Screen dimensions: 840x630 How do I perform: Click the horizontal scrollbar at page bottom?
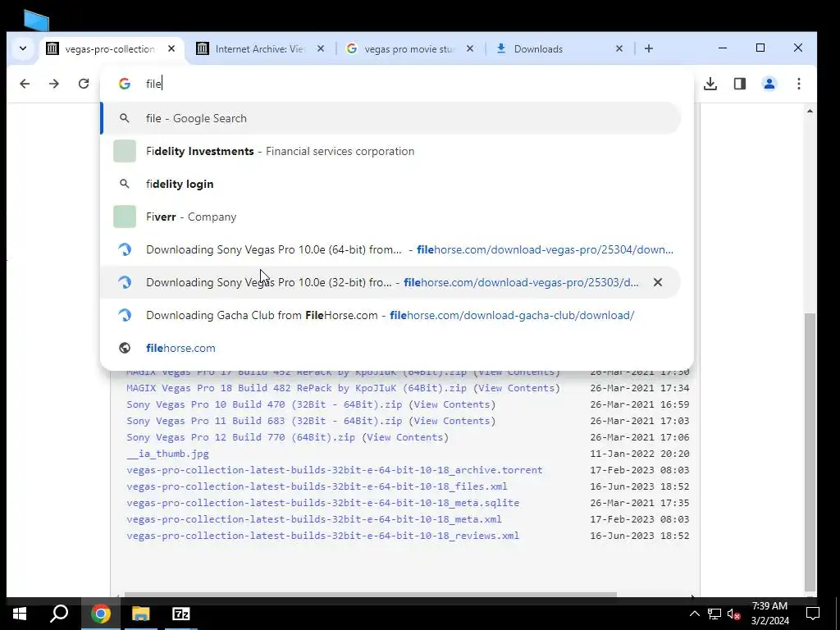pos(370,595)
